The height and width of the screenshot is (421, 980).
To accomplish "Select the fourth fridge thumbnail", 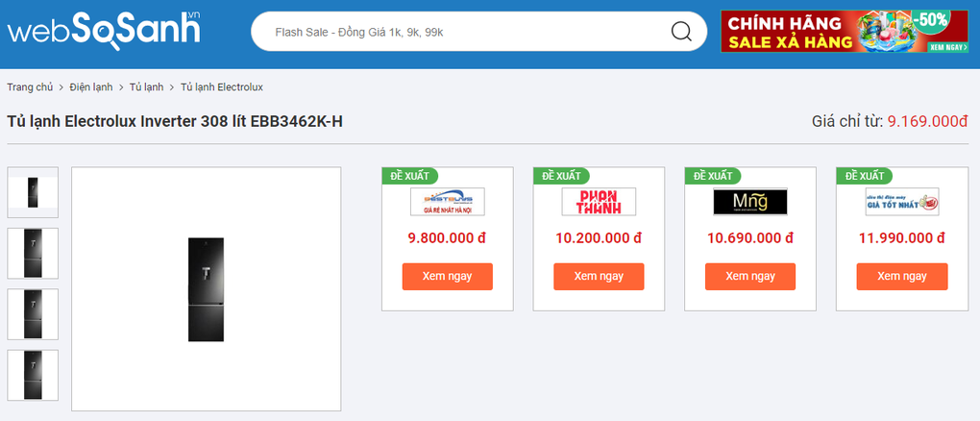I will click(x=33, y=375).
